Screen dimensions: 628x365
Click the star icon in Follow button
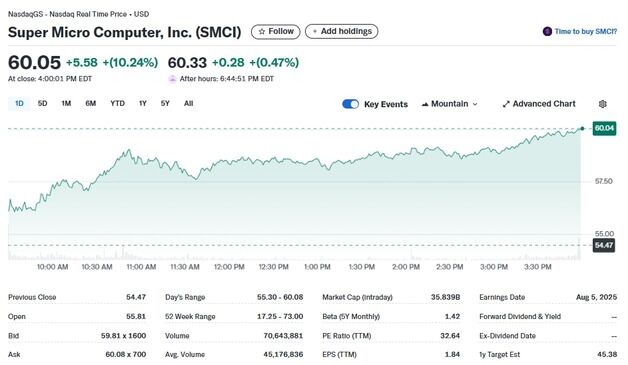pyautogui.click(x=262, y=31)
